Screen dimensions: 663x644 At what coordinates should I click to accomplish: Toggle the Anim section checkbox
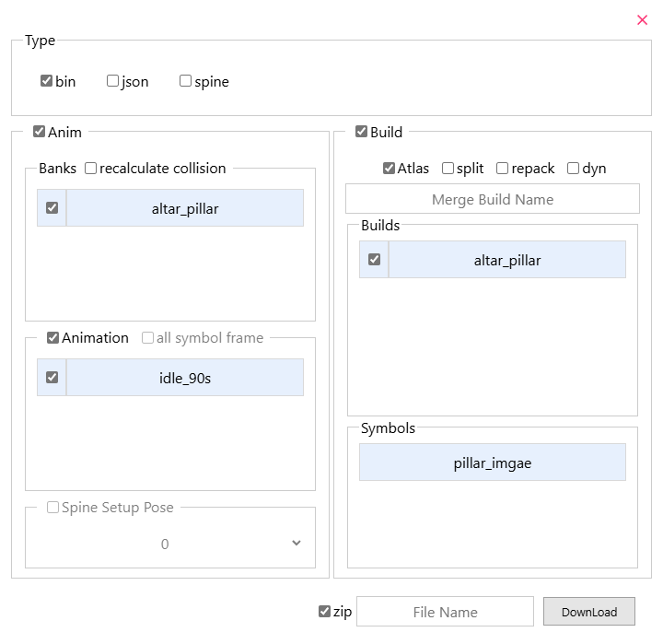point(39,132)
